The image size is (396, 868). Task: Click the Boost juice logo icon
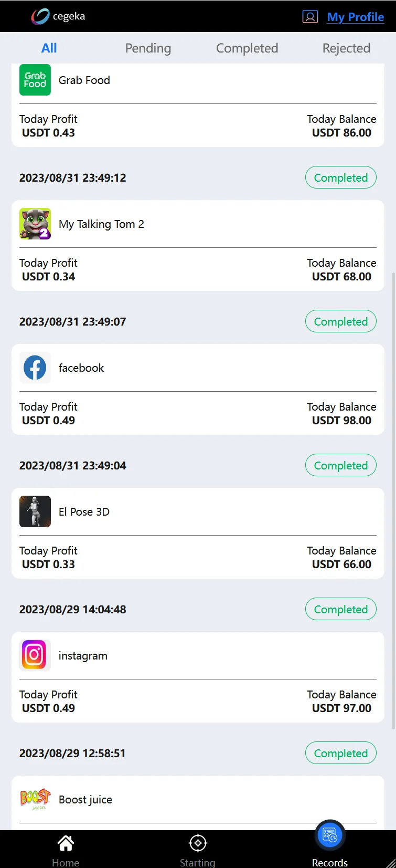pos(35,799)
